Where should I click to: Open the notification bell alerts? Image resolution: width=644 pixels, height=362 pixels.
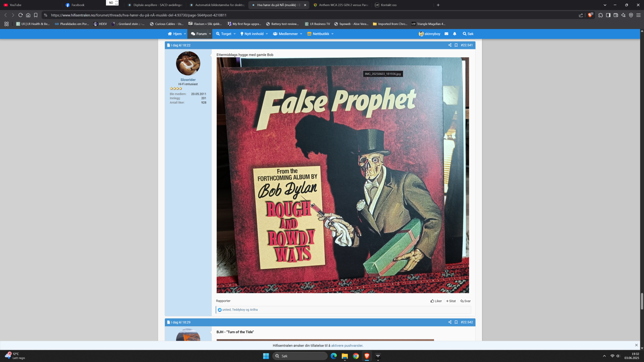tap(455, 34)
